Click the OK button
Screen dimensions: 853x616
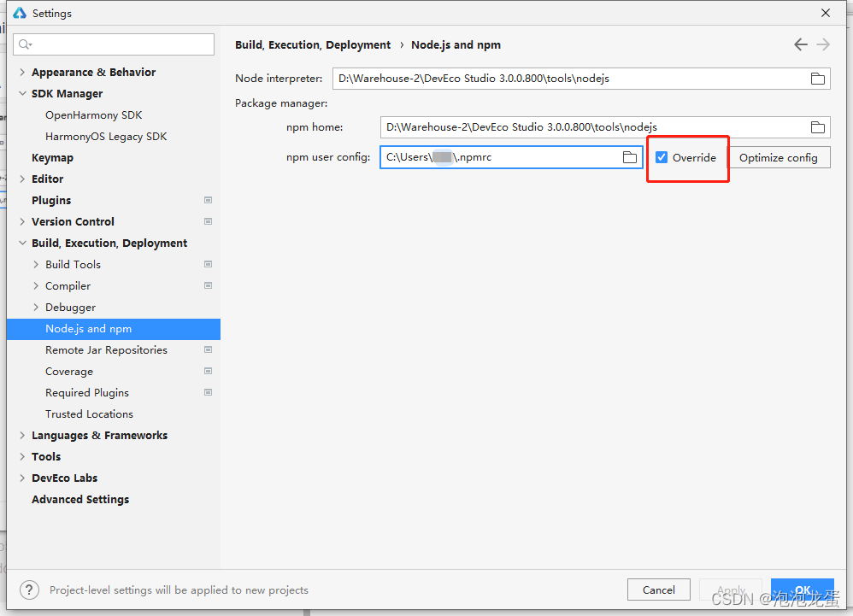coord(803,590)
